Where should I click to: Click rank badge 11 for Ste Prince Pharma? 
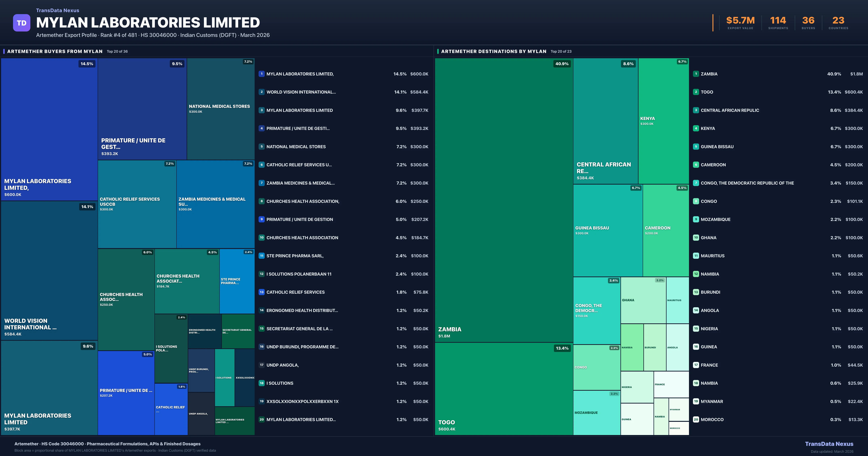[261, 256]
